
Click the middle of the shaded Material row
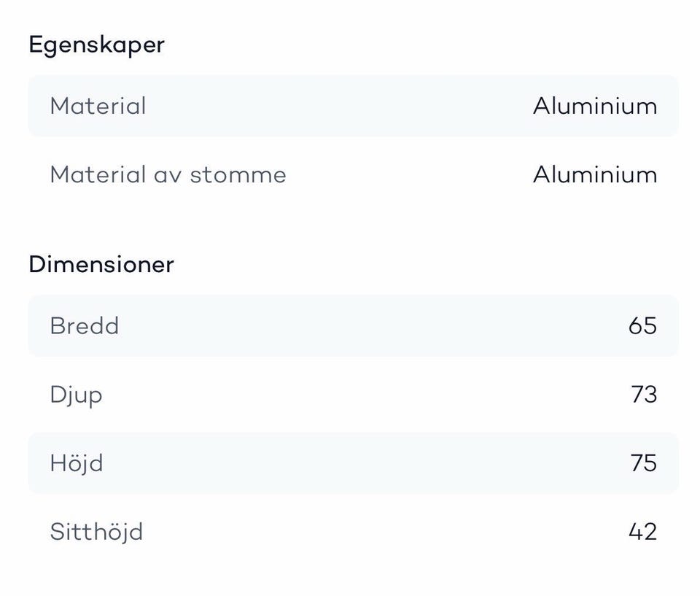point(353,106)
